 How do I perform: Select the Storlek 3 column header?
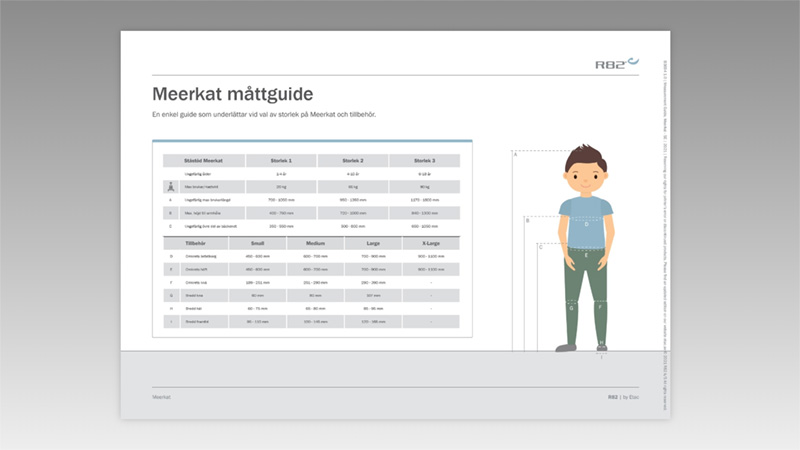pos(424,160)
